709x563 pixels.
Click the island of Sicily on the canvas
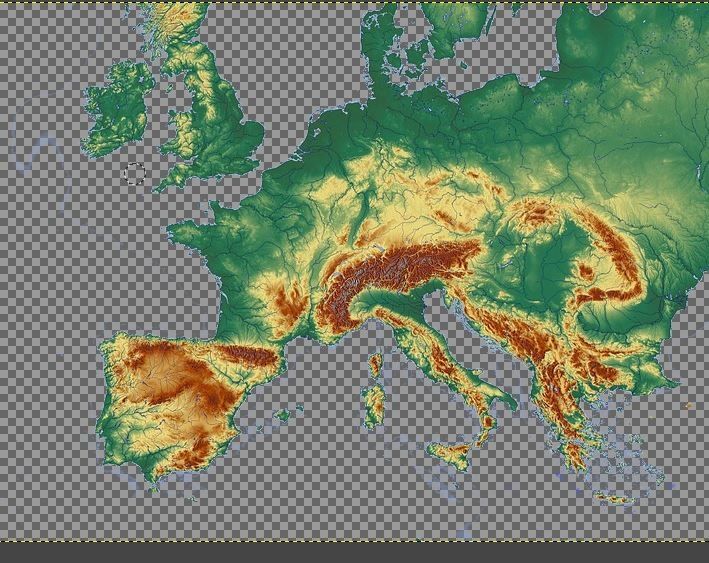(x=450, y=454)
